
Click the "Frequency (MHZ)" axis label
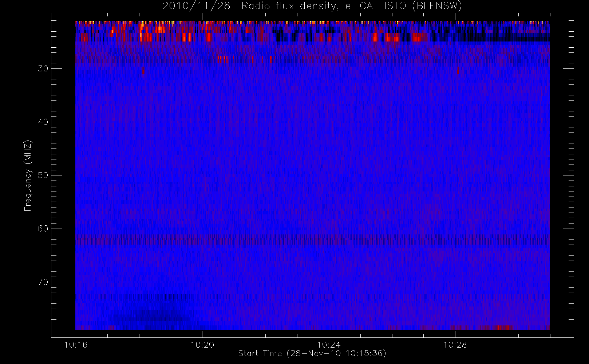coord(28,175)
